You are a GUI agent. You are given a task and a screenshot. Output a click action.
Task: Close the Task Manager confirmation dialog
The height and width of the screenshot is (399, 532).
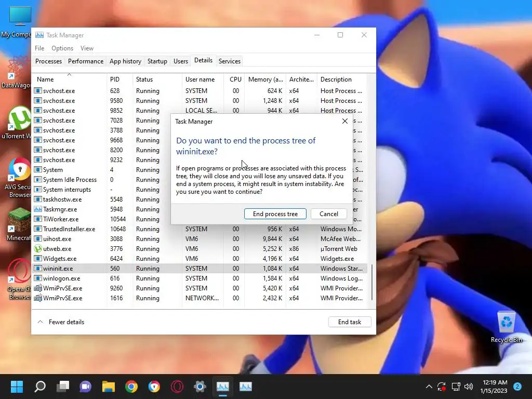345,121
